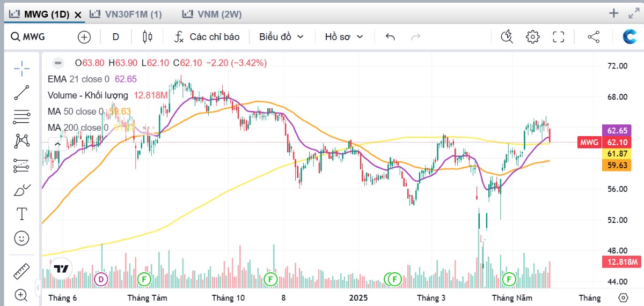Click the -2.20 (-3.42%) change value
Viewport: 644px width, 306px height.
coord(236,63)
